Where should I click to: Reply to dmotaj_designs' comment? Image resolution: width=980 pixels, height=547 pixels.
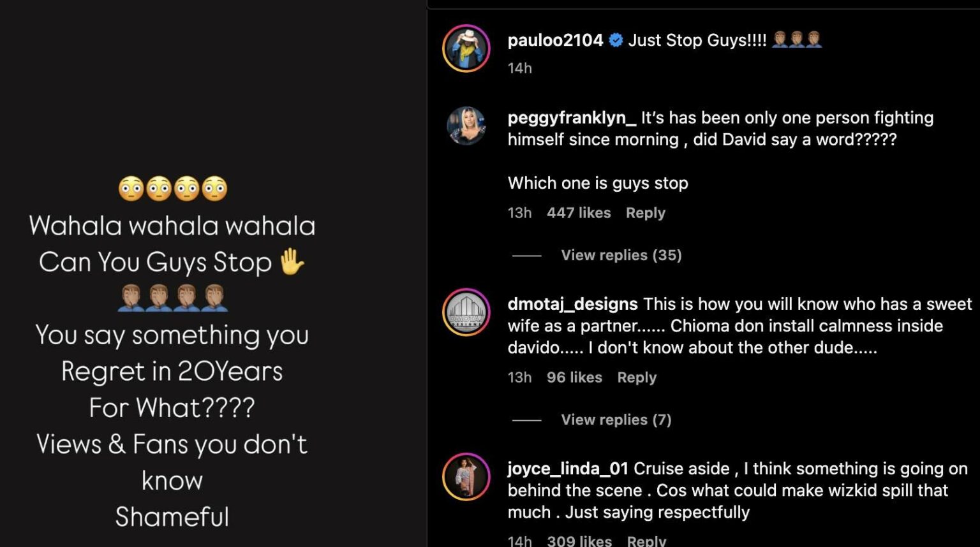(x=636, y=377)
